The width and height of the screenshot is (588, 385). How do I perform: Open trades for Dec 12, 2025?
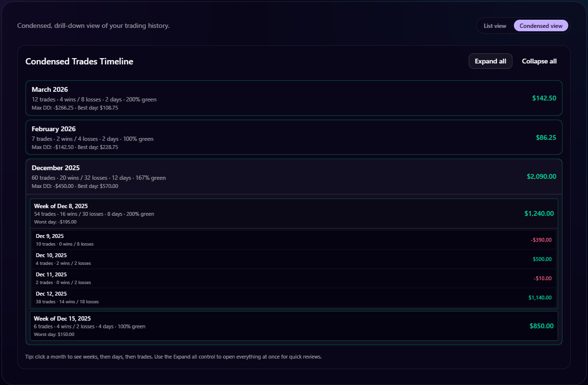[192, 297]
